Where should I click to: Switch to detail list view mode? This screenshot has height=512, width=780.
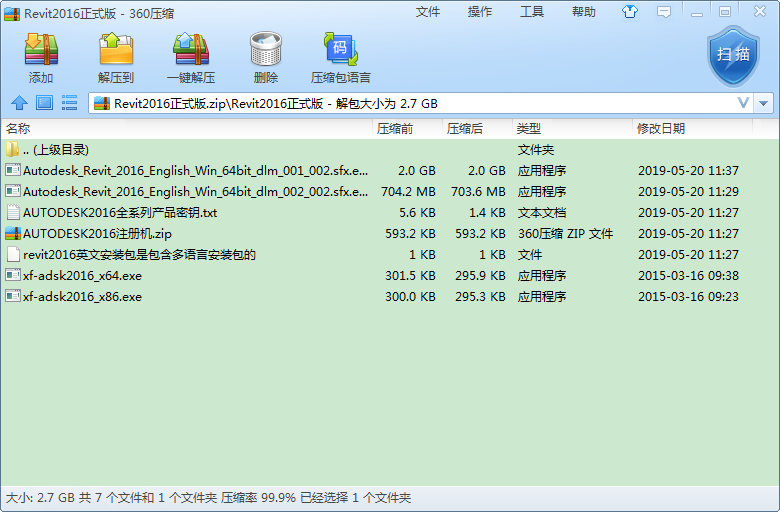(69, 103)
